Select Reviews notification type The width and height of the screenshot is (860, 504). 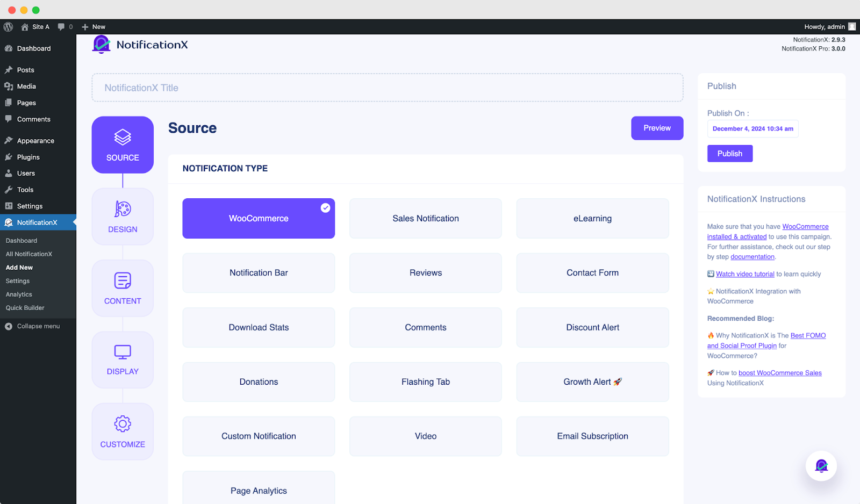pos(426,273)
